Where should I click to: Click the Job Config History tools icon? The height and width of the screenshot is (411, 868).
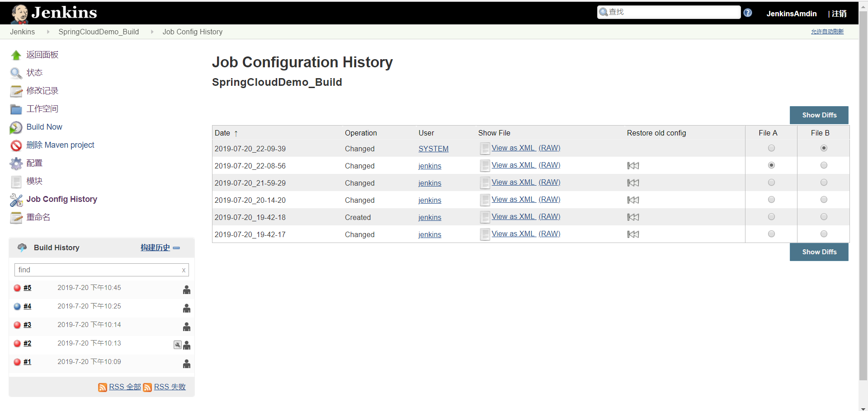click(x=16, y=200)
